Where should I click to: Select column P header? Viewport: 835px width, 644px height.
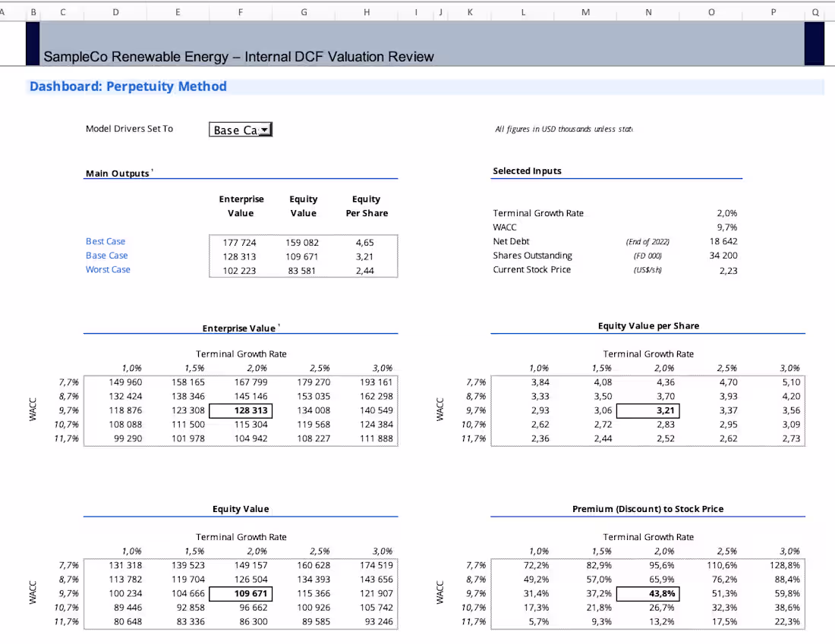774,11
